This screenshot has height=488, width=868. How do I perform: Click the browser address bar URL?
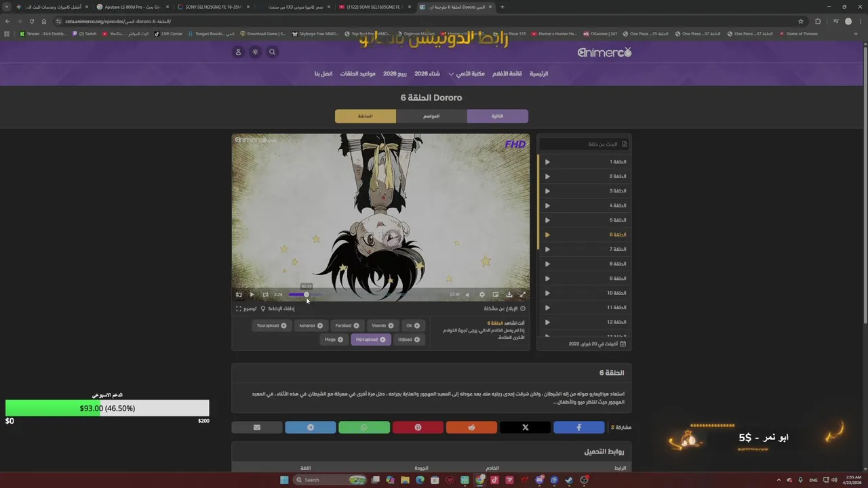click(118, 21)
